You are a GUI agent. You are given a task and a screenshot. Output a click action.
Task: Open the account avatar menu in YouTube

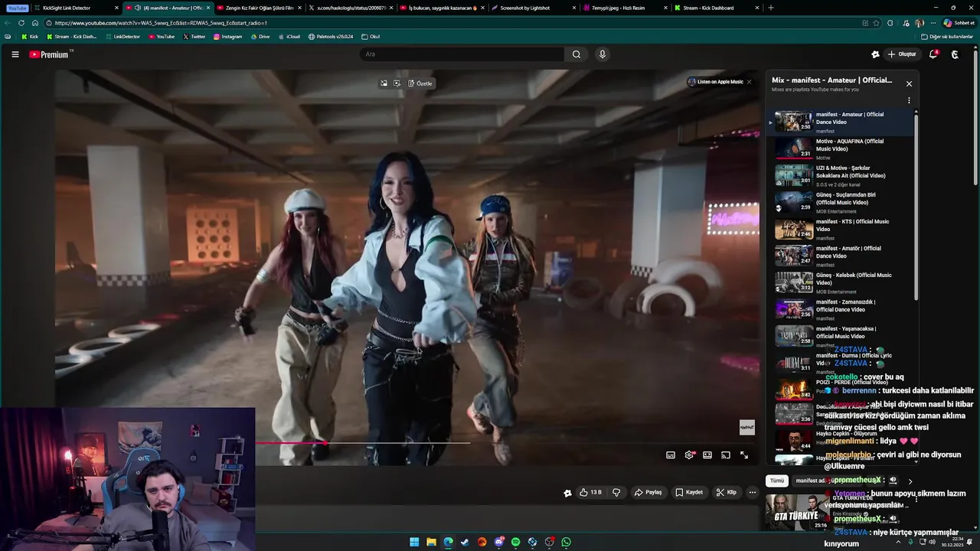point(955,54)
